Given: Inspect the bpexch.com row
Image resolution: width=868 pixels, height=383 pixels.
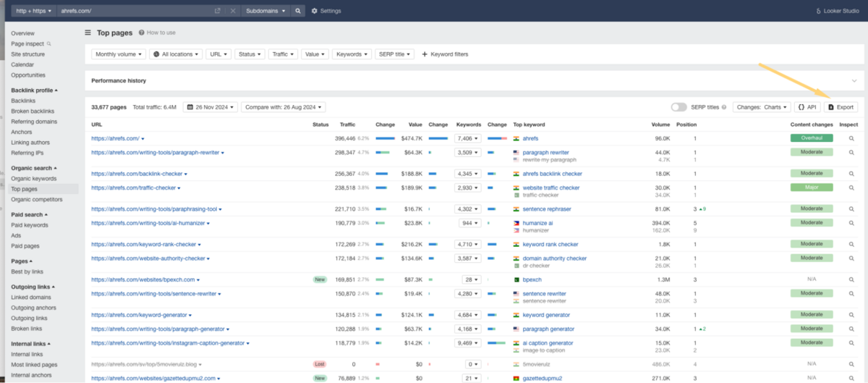Looking at the screenshot, I should click(851, 279).
